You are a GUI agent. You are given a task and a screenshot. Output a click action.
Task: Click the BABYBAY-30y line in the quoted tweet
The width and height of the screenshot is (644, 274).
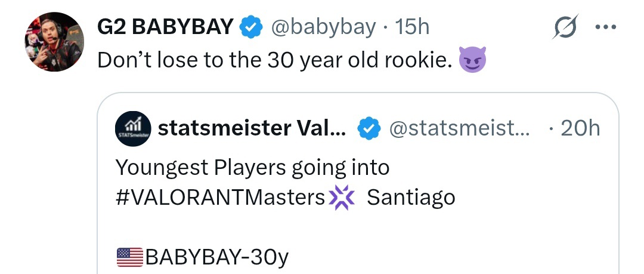(216, 257)
